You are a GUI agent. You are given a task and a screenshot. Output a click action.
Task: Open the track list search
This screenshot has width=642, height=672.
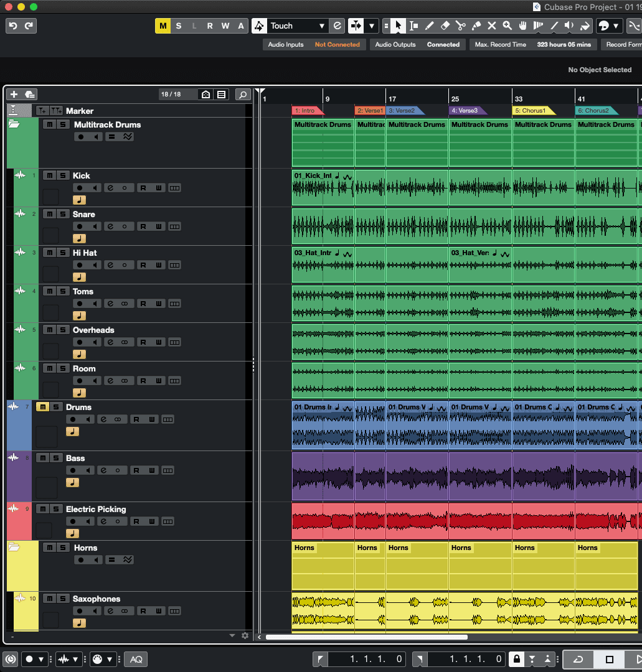pos(243,95)
